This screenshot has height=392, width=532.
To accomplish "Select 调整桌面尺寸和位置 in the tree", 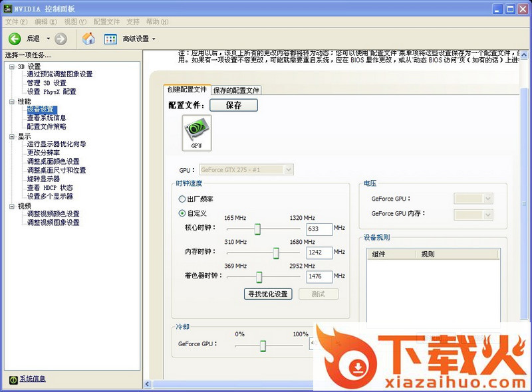I will click(57, 171).
